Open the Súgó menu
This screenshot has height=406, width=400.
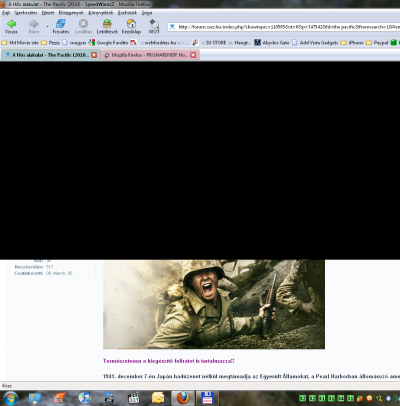147,13
